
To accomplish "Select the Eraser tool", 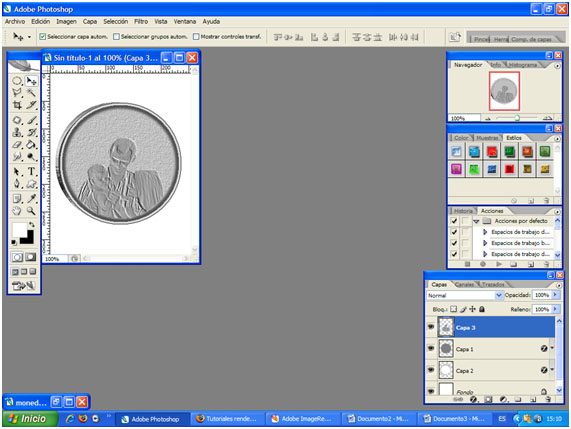I will (17, 145).
